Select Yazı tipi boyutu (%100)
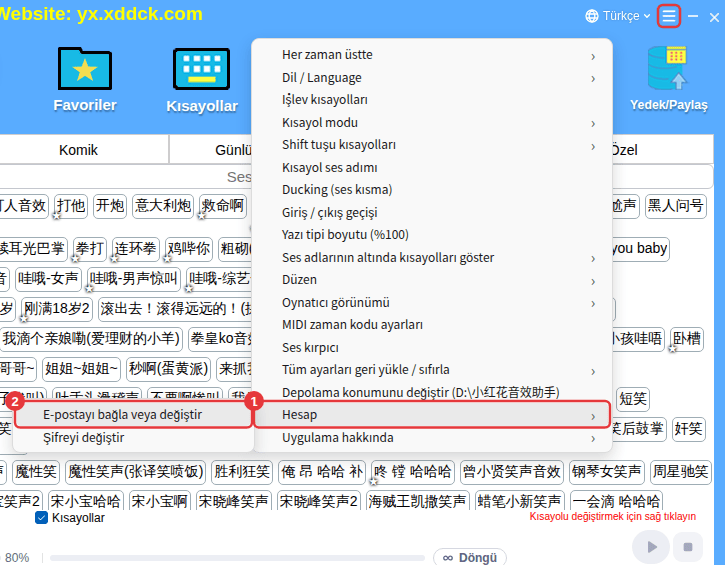725x565 pixels. [x=432, y=235]
